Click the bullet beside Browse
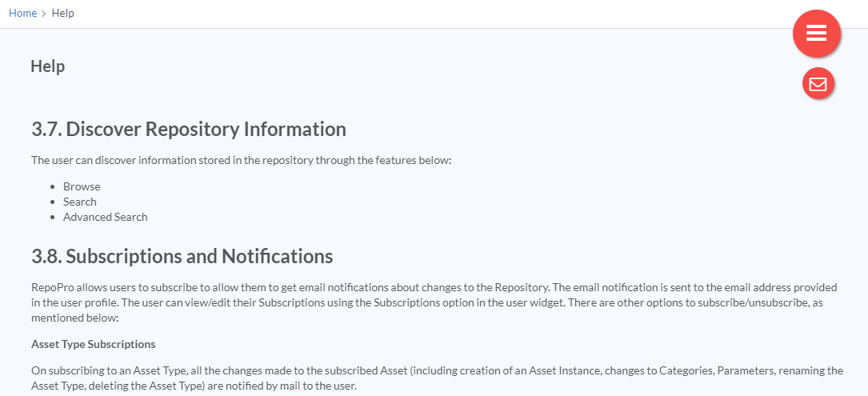The image size is (868, 396). [x=53, y=187]
